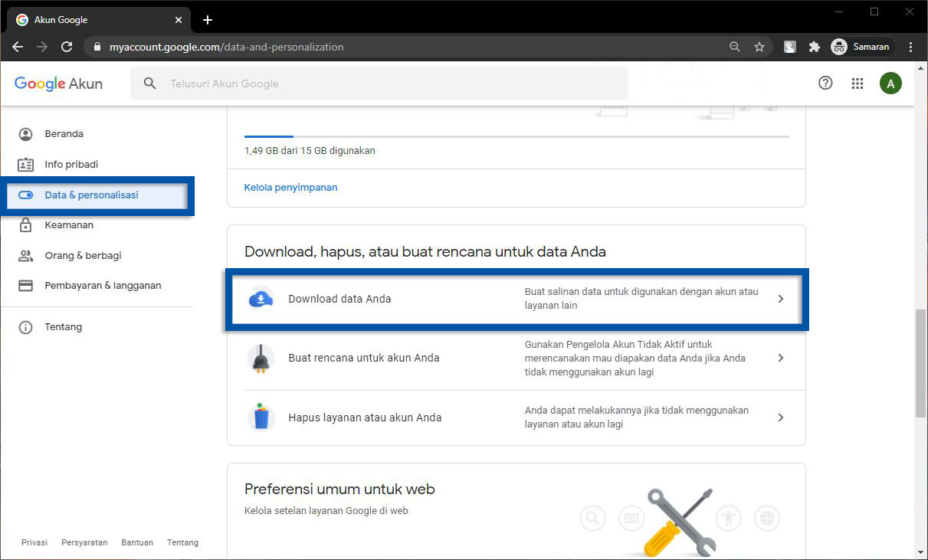Open Chrome's three-dot menu
The height and width of the screenshot is (560, 928).
click(x=910, y=47)
